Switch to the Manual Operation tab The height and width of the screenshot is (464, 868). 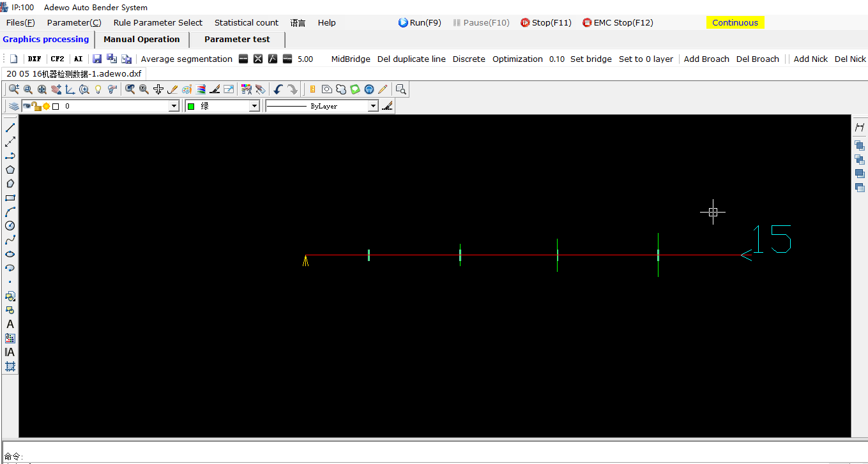coord(142,40)
